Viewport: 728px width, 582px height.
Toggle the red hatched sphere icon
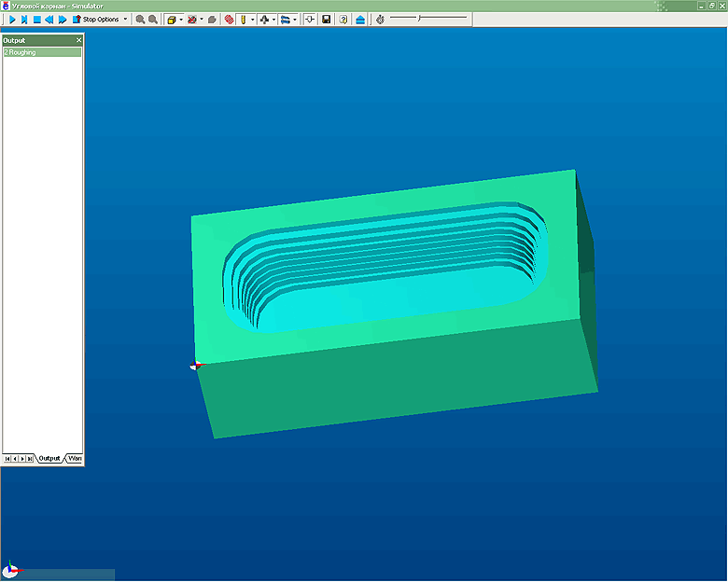point(229,20)
